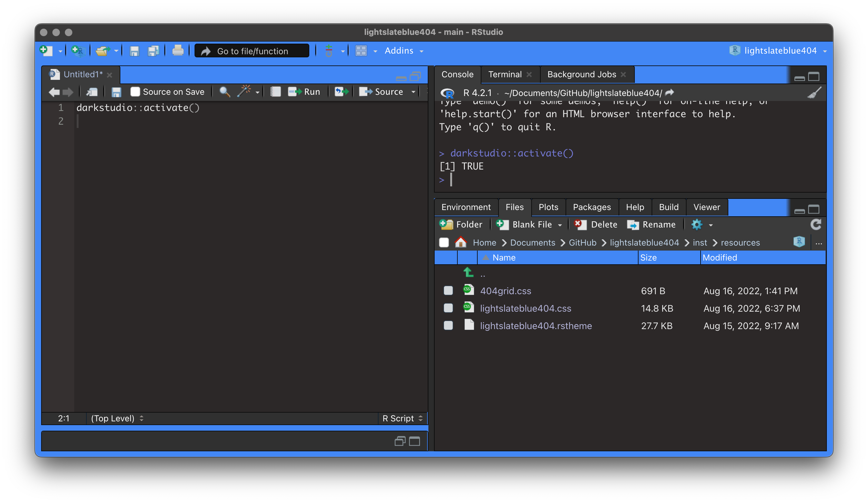Open the lightslateblue404 project menu
868x503 pixels.
[778, 51]
